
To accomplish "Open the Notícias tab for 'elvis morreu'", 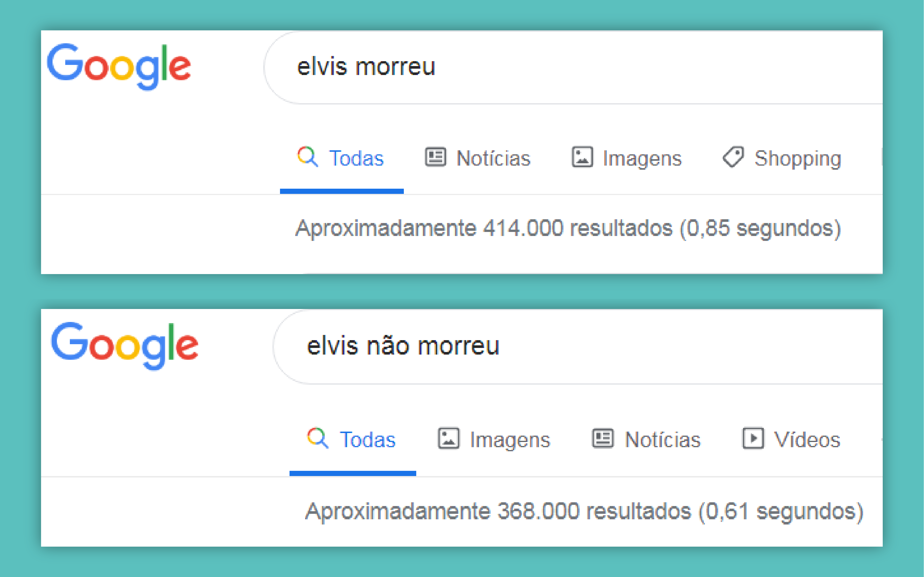I will tap(493, 158).
